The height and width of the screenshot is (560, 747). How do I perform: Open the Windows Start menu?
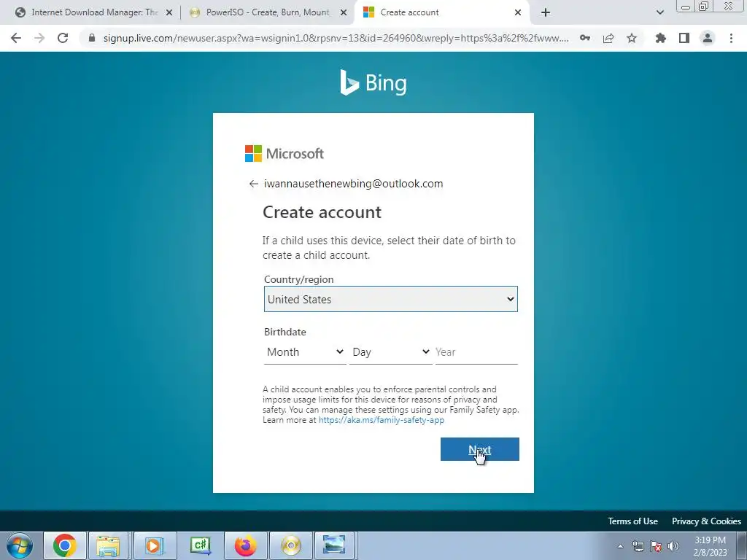tap(20, 545)
